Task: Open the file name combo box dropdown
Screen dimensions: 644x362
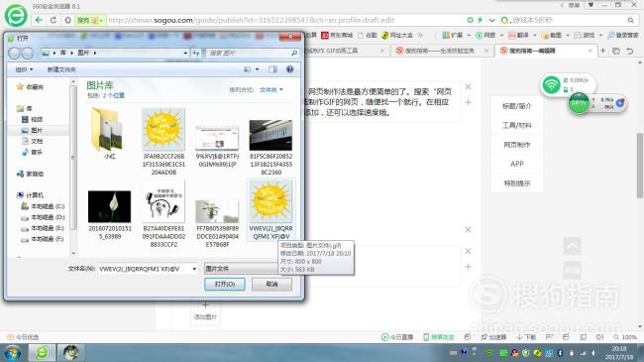Action: point(194,269)
